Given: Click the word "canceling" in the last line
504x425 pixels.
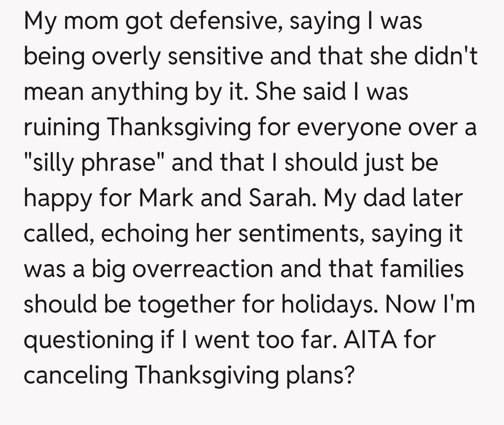Looking at the screenshot, I should pyautogui.click(x=76, y=376).
